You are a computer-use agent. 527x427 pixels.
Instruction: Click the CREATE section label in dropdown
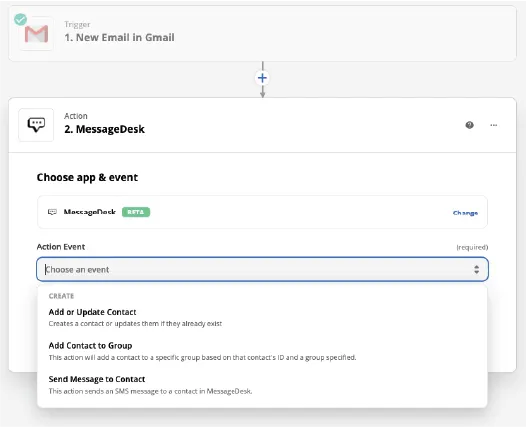tap(62, 296)
